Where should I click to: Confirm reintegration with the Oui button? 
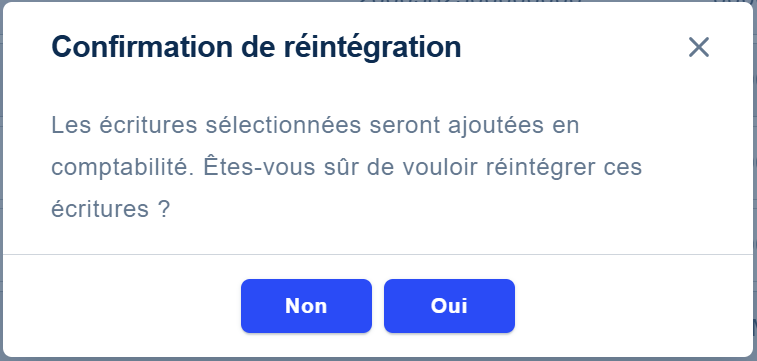tap(449, 306)
